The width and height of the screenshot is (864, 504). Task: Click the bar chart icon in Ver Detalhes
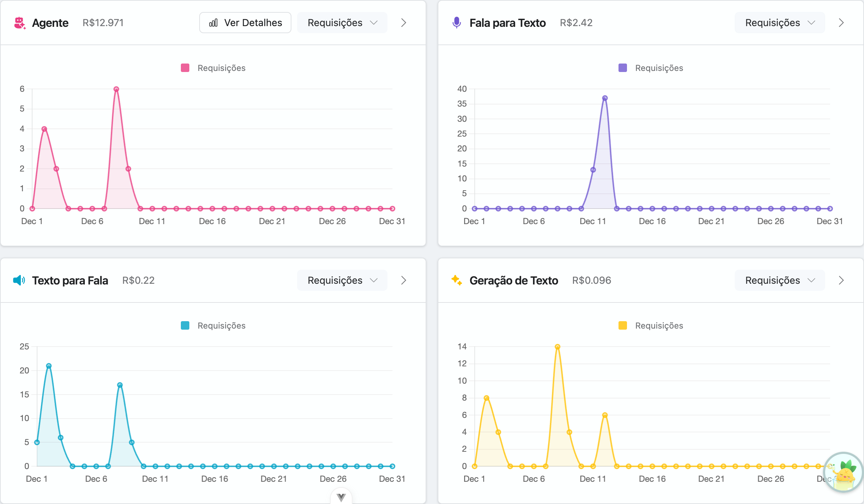click(213, 23)
